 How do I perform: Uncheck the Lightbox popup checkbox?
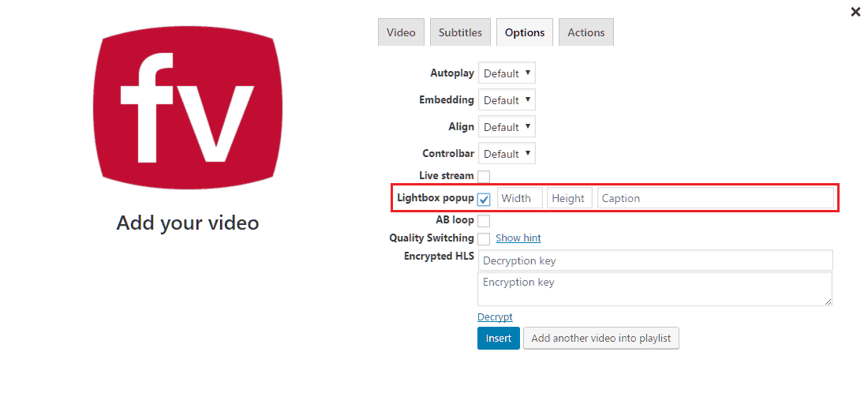pyautogui.click(x=484, y=199)
